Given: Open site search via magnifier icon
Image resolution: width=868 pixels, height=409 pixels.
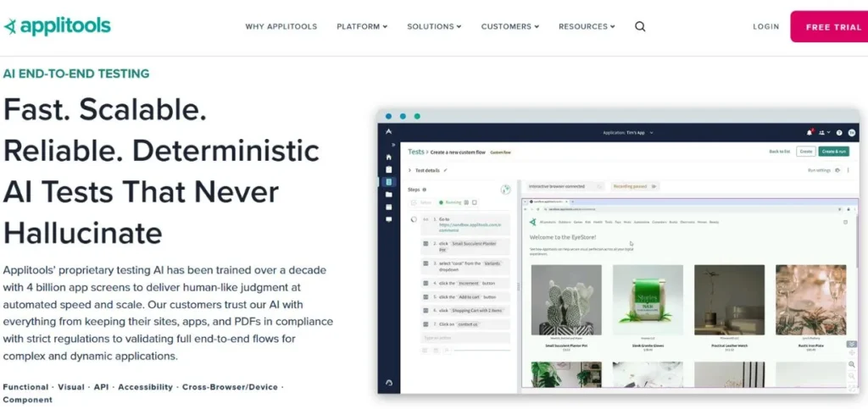Looking at the screenshot, I should [640, 26].
